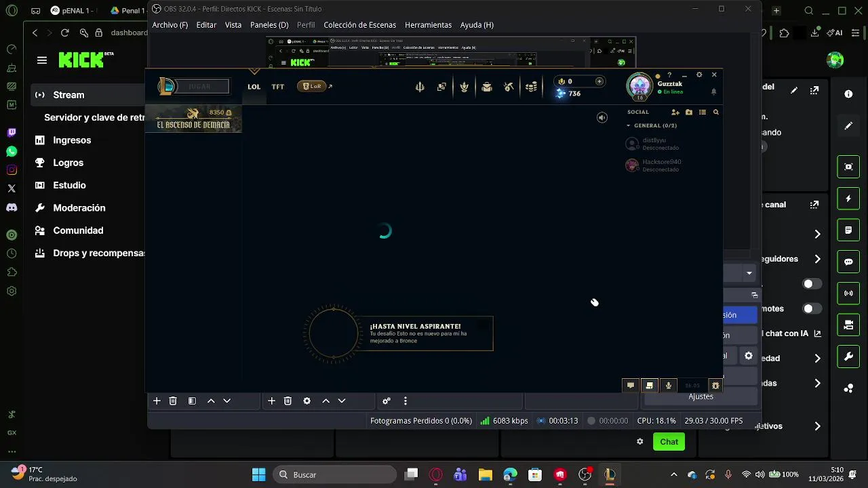
Task: Click the League chat bubble icon at bottom
Action: click(x=630, y=385)
